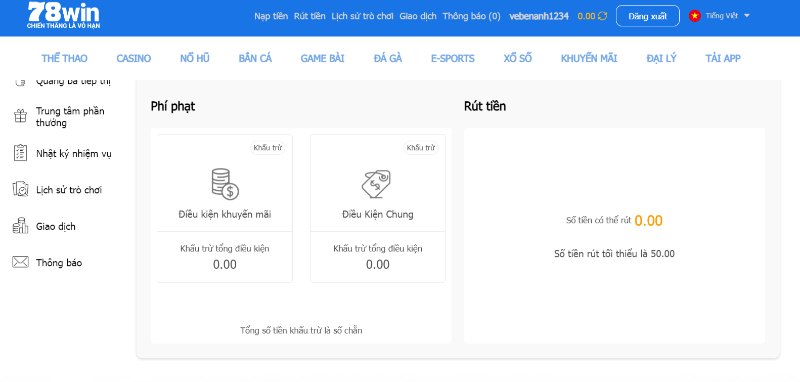Viewport: 800px width, 382px height.
Task: Open the Tiếng Việt language dropdown arrow
Action: [747, 16]
